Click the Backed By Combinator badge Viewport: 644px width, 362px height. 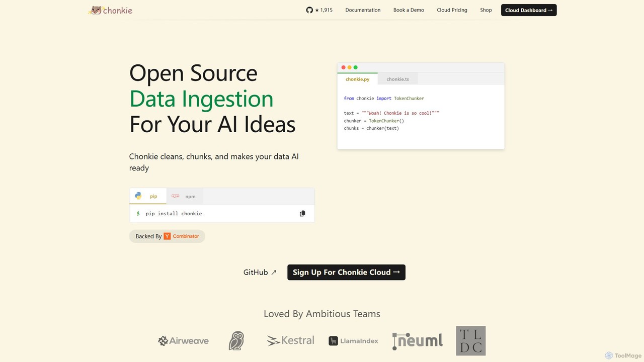point(167,236)
